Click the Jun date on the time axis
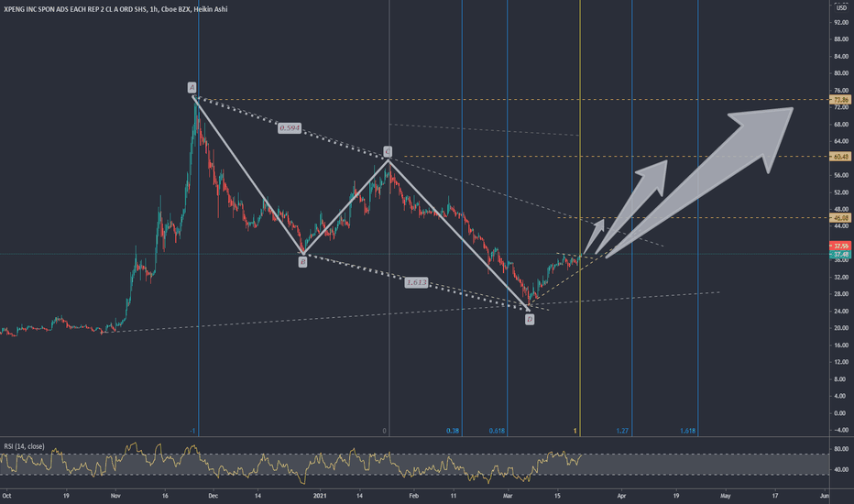The width and height of the screenshot is (854, 504). click(x=825, y=496)
